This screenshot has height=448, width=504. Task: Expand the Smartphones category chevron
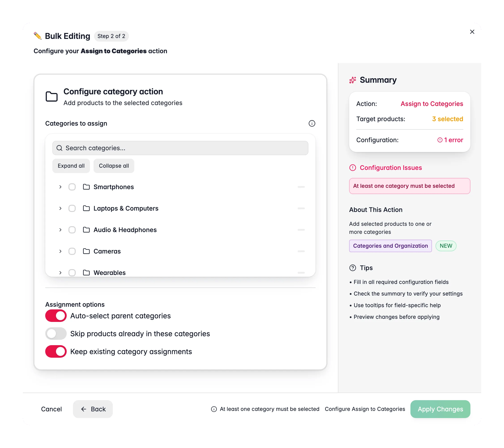coord(60,187)
